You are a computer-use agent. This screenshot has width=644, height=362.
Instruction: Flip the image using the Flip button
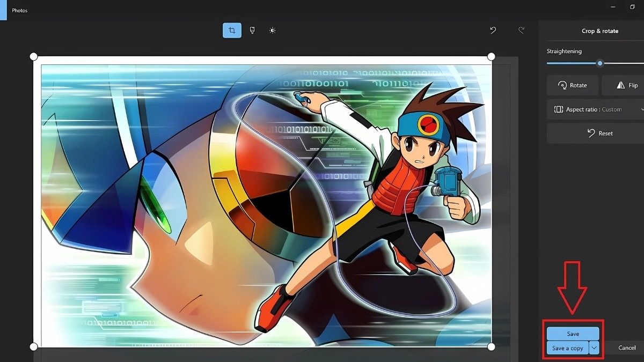pyautogui.click(x=623, y=85)
